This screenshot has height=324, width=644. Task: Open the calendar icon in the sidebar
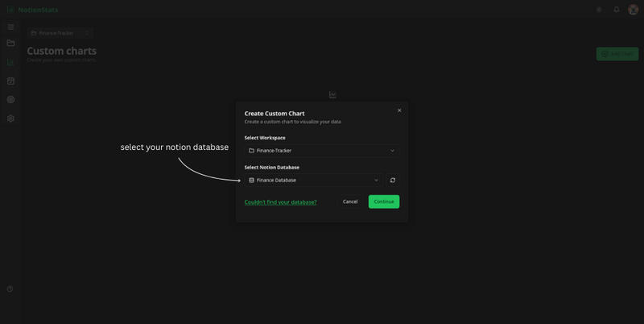[x=10, y=81]
